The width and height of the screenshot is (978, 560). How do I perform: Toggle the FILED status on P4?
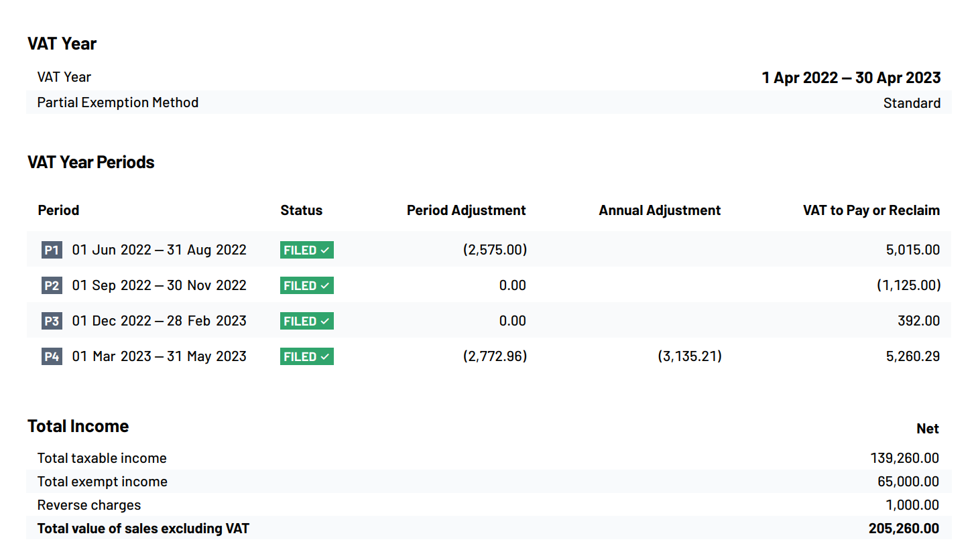tap(306, 356)
